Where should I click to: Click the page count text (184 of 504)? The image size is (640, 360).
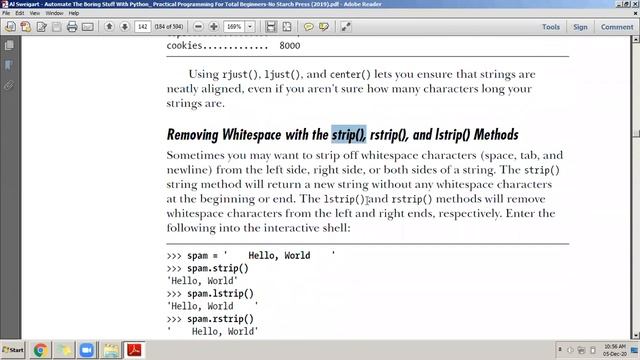click(x=169, y=27)
